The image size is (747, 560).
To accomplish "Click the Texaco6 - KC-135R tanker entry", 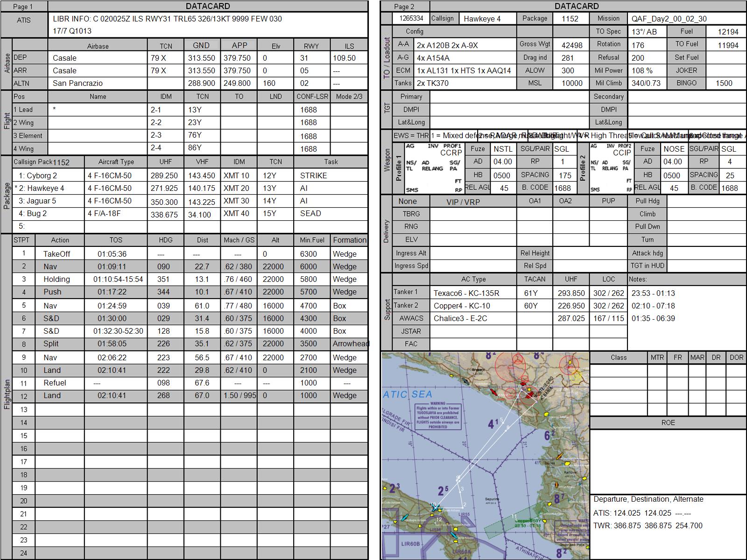I will click(466, 294).
